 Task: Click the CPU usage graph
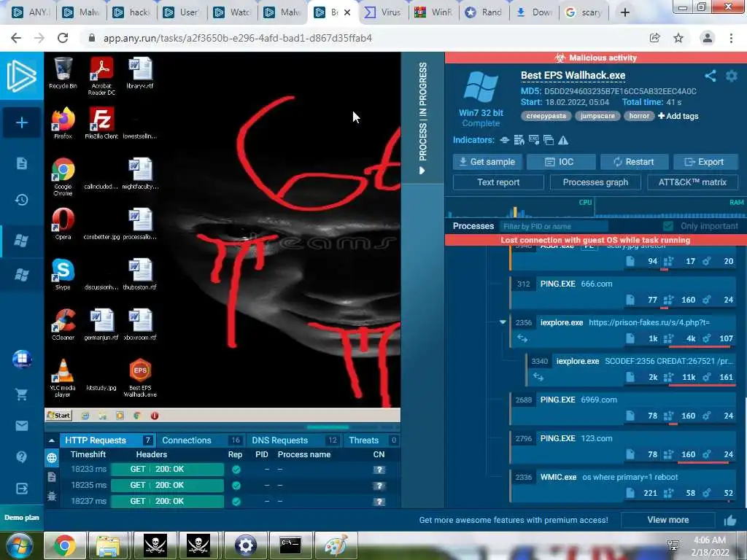[519, 208]
